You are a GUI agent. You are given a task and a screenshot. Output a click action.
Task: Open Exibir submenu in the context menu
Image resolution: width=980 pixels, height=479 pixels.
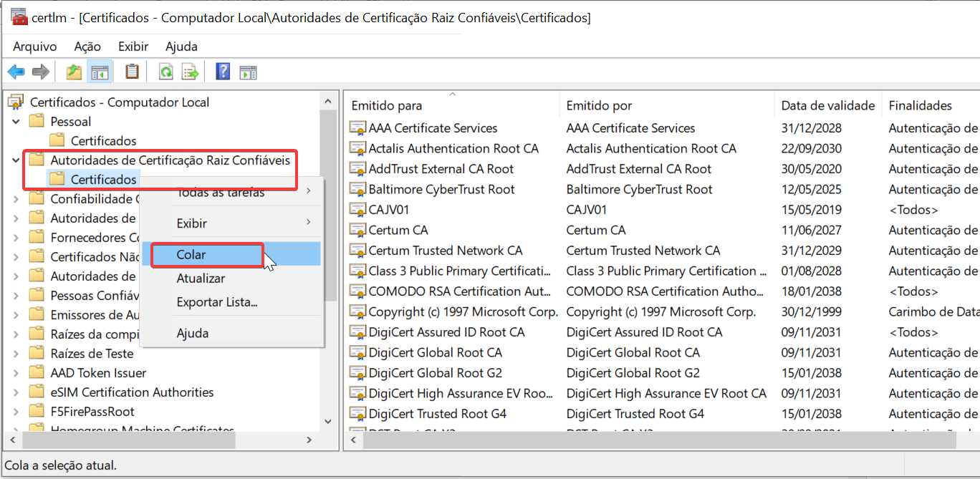[231, 223]
